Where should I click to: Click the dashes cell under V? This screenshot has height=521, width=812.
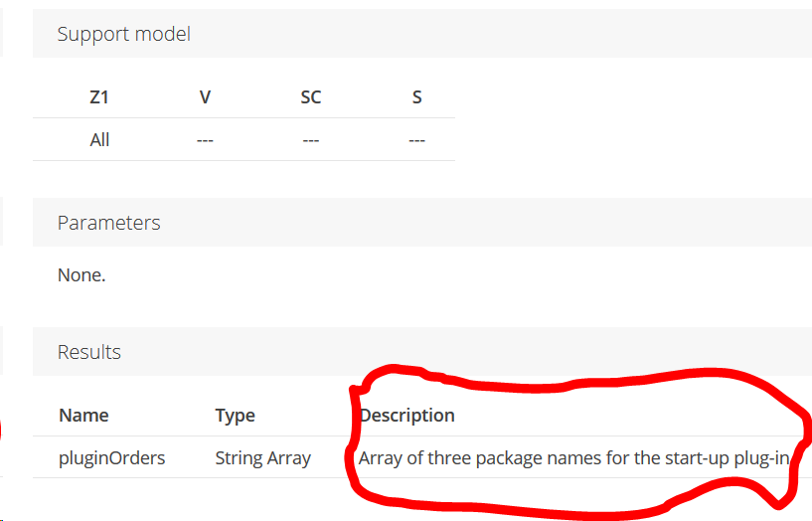(205, 140)
